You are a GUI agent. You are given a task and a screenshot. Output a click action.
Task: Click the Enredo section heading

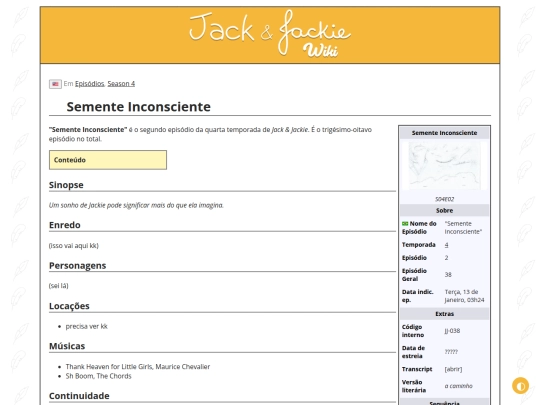click(65, 225)
